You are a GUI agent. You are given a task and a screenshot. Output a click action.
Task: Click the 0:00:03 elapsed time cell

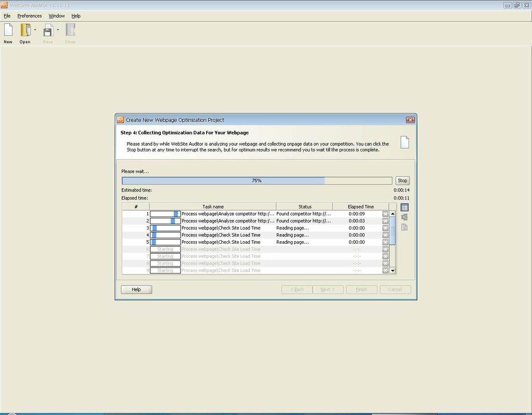[x=357, y=221]
